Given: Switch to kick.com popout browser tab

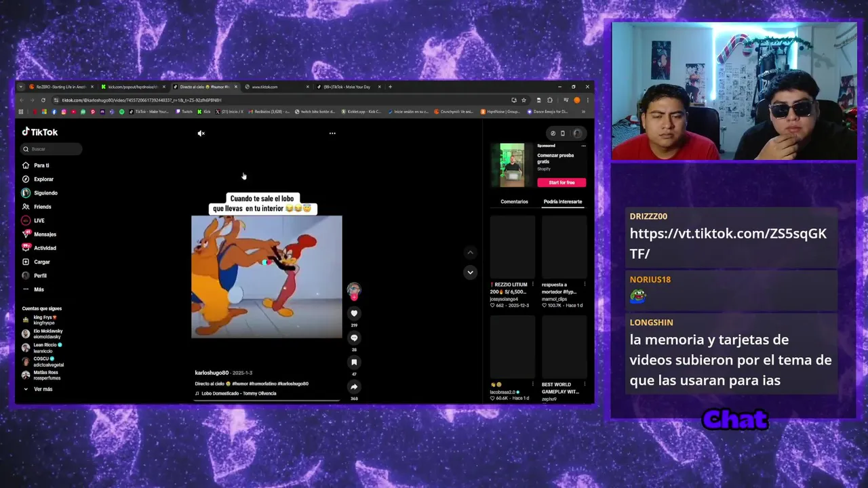Looking at the screenshot, I should [132, 87].
